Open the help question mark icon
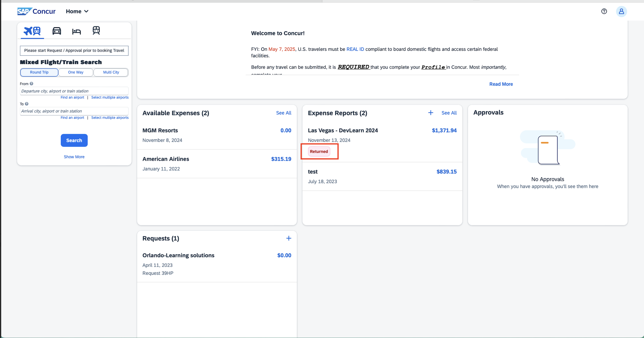Screen dimensions: 644x338 [604, 11]
